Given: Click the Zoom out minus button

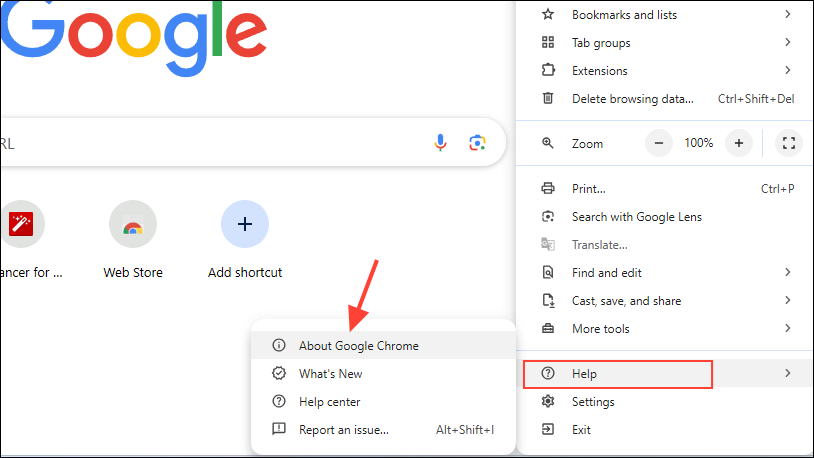Looking at the screenshot, I should (x=659, y=143).
